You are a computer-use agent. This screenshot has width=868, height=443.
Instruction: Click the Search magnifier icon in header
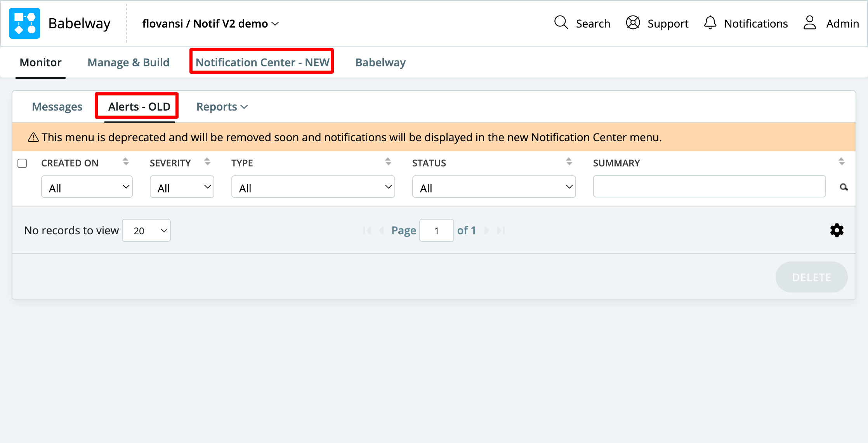(561, 23)
